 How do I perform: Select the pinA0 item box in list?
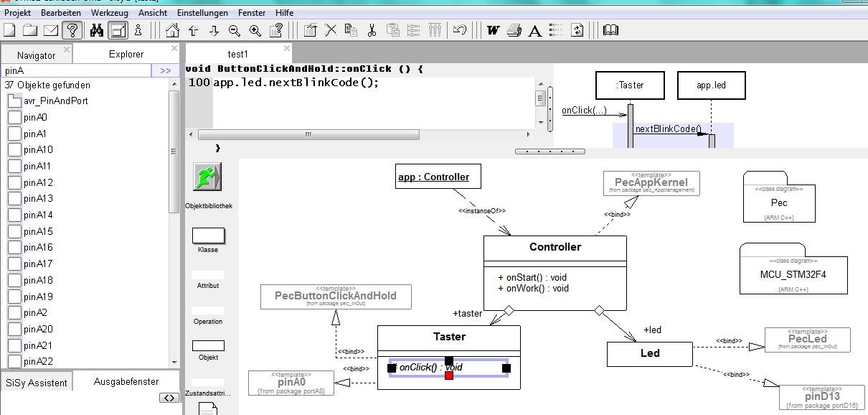[14, 117]
